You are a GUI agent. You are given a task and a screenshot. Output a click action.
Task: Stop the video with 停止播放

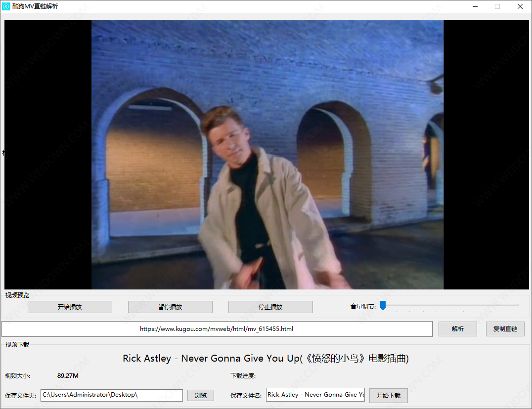pyautogui.click(x=271, y=307)
